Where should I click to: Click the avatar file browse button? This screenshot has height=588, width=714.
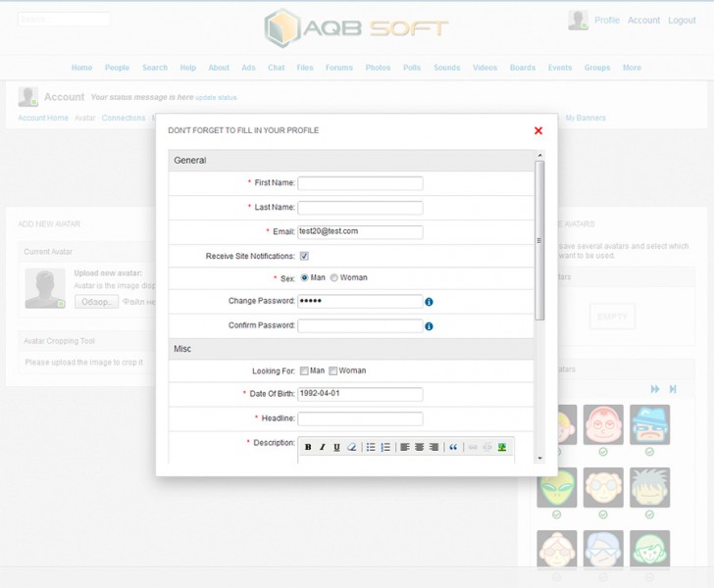coord(96,302)
